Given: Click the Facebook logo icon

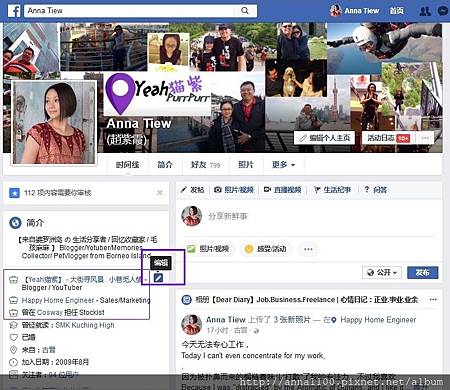Looking at the screenshot, I should tap(14, 11).
